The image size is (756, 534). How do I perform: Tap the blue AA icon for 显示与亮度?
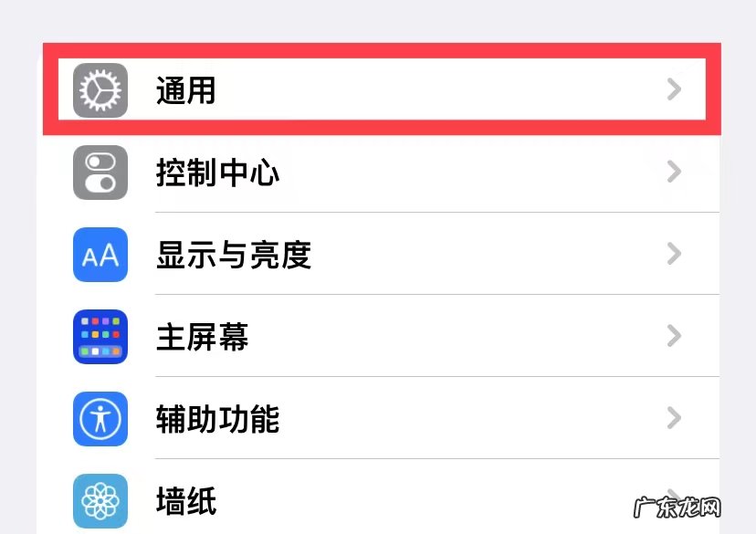100,254
